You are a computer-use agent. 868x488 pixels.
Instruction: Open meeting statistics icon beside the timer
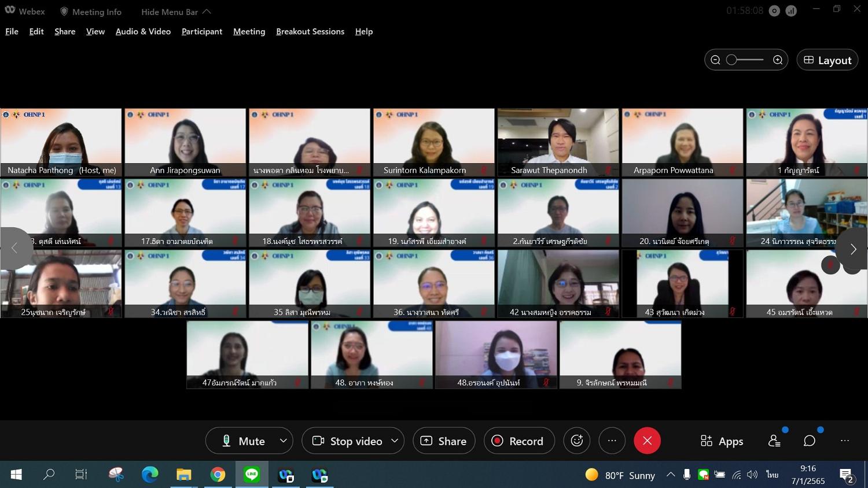[x=791, y=11]
